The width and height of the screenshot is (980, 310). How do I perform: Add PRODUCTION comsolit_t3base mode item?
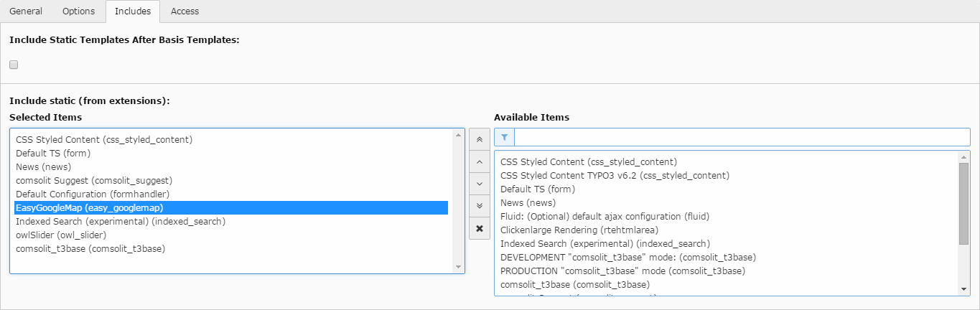pos(728,271)
